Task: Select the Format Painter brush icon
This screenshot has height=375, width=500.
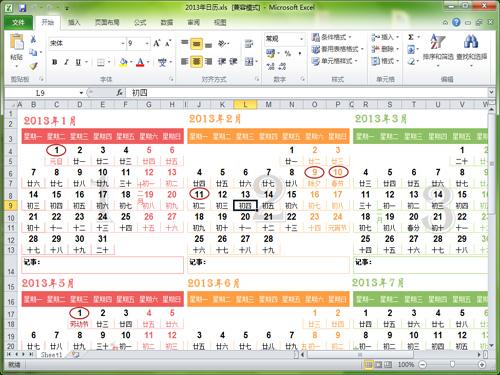Action: [x=33, y=66]
